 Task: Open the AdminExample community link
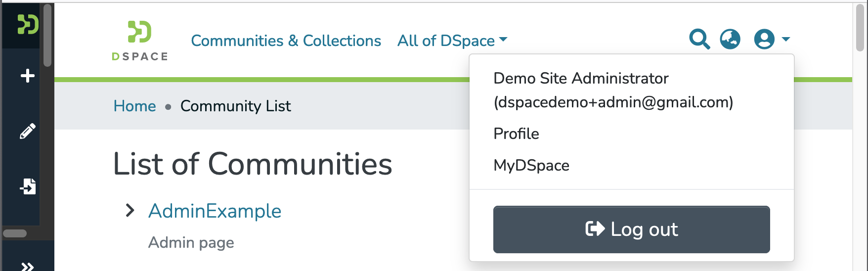pos(215,211)
